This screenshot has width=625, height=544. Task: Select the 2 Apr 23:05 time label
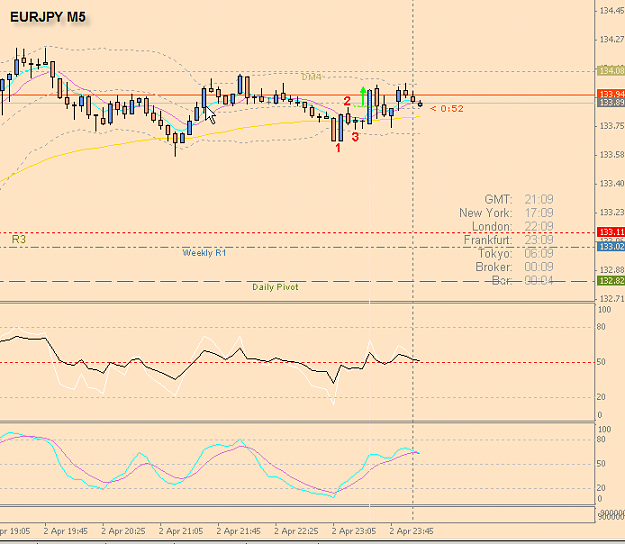click(354, 531)
